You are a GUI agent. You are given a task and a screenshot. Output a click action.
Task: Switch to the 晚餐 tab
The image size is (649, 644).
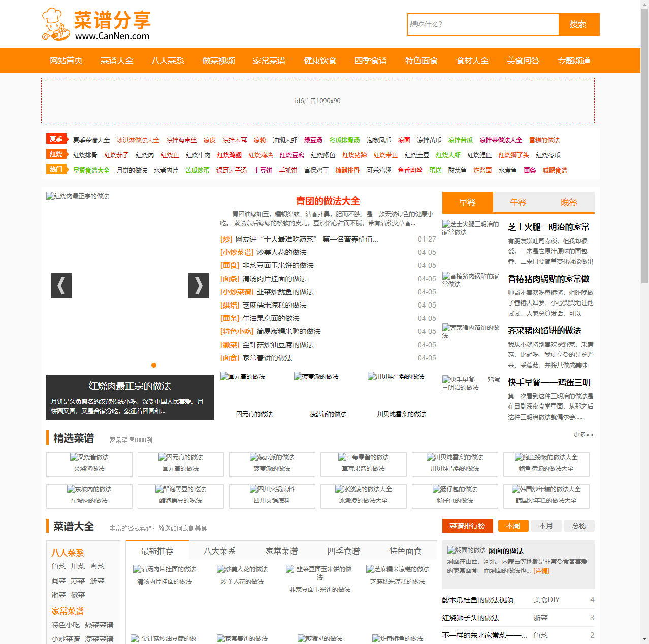569,202
